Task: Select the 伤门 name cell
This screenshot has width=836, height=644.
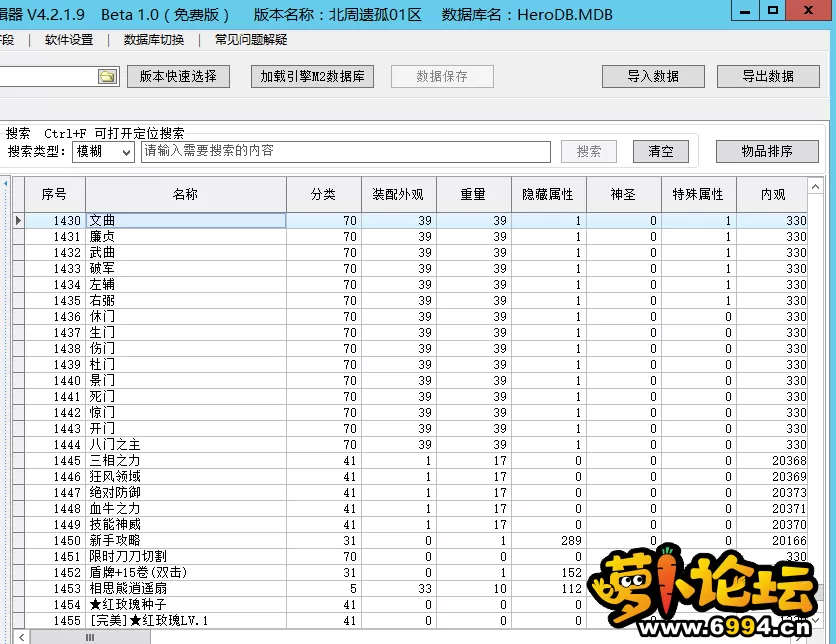Action: tap(186, 348)
